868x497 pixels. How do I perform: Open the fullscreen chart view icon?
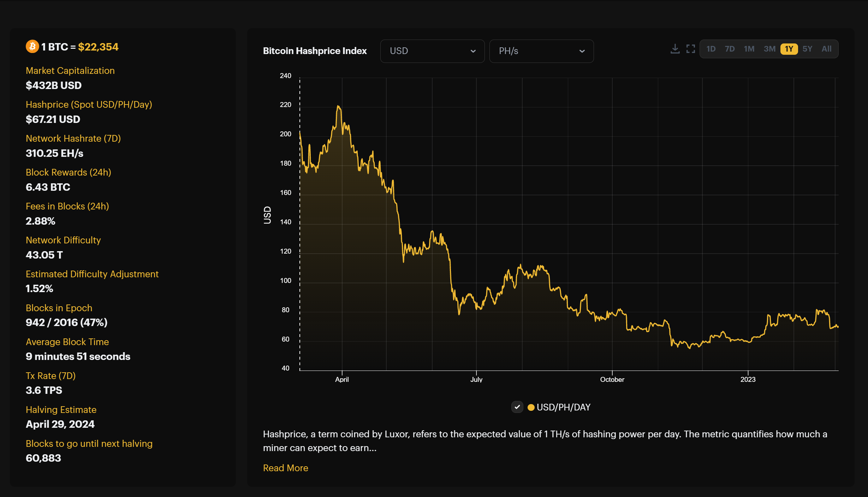pos(691,49)
